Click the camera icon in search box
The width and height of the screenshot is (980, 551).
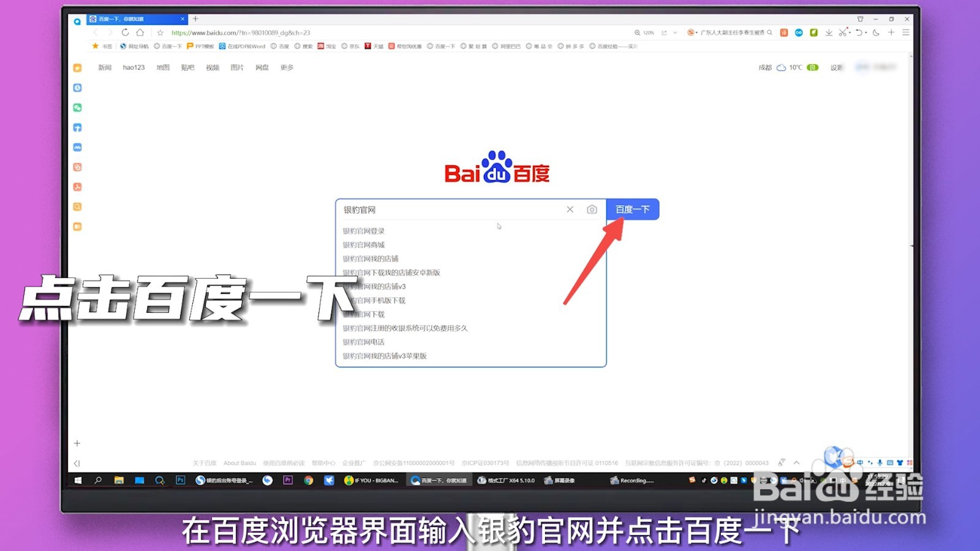coord(592,209)
